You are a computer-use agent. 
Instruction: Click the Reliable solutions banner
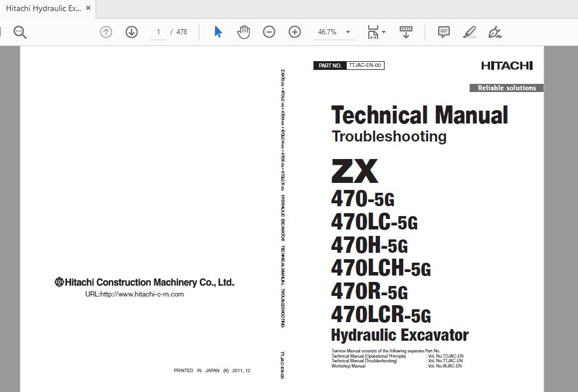tap(506, 88)
